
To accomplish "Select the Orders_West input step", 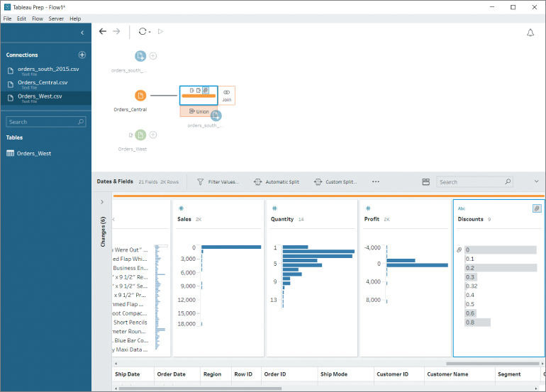I will click(x=140, y=135).
